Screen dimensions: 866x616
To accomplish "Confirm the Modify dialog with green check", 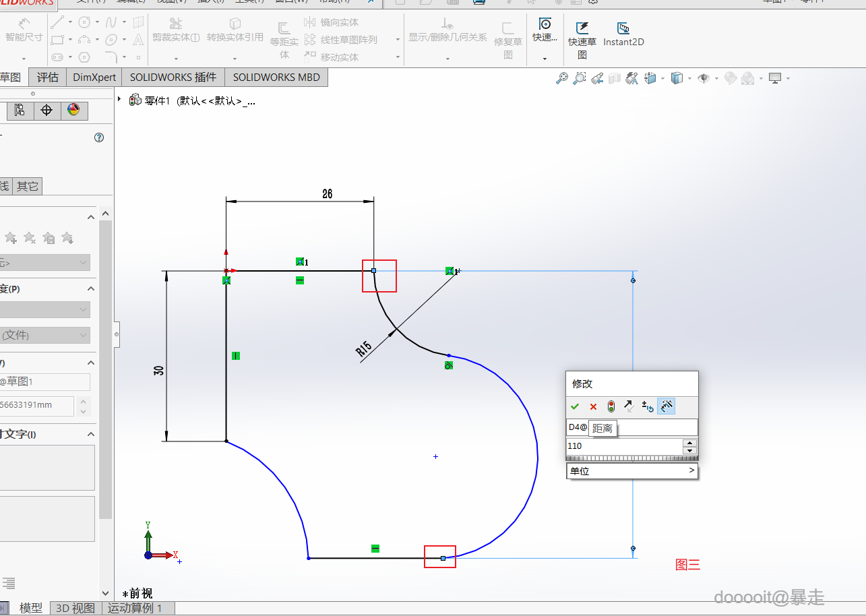I will (x=575, y=406).
